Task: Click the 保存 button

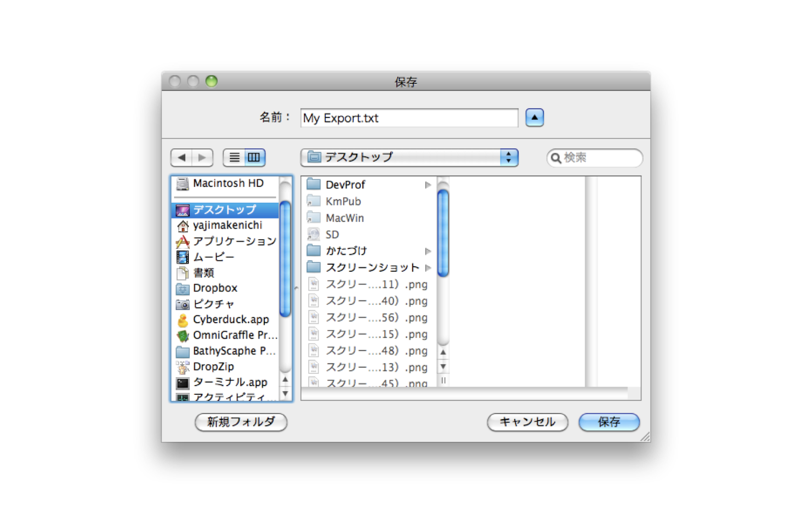Action: pyautogui.click(x=608, y=422)
